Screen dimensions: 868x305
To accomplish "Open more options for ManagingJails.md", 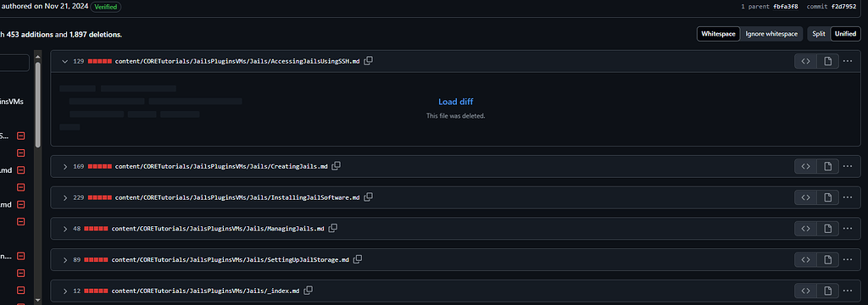I will tap(848, 228).
